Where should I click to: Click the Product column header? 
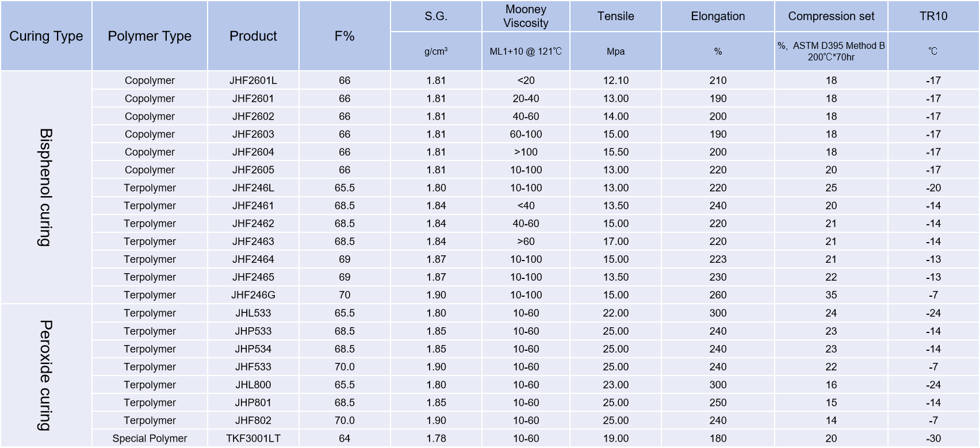pyautogui.click(x=253, y=36)
